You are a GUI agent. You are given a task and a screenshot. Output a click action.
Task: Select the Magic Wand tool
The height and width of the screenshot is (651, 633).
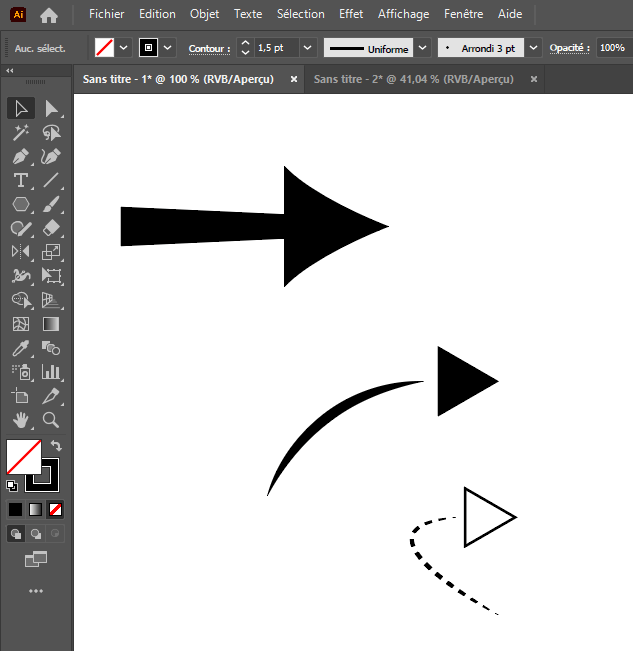pyautogui.click(x=20, y=133)
